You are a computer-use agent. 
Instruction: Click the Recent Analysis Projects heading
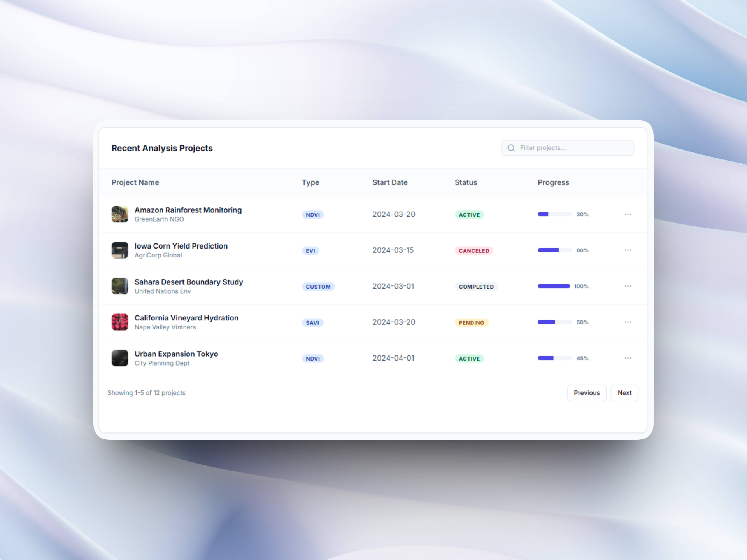(x=162, y=148)
